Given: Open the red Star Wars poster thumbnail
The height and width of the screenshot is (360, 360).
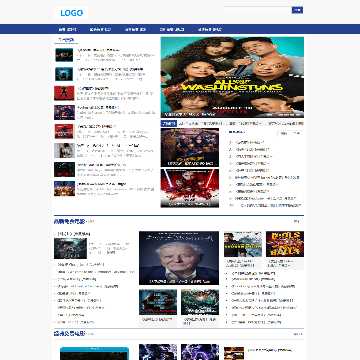Looking at the screenshot, I should pos(190,188).
